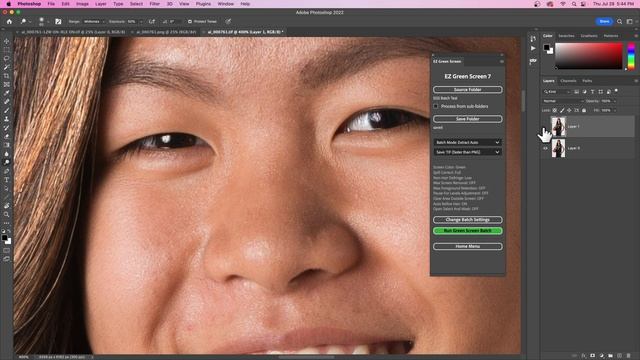Open the Batch Mode Extract Auto dropdown
Viewport: 640px width, 360px height.
467,142
